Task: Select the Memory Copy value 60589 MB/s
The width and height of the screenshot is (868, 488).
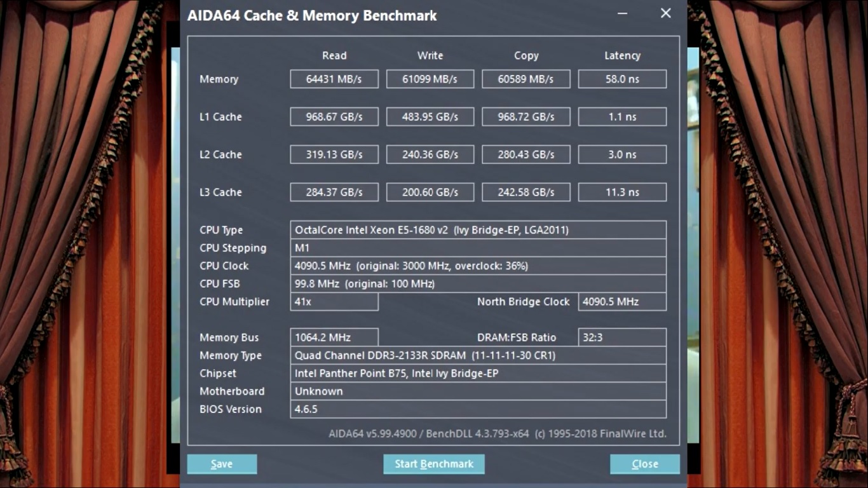Action: coord(526,79)
